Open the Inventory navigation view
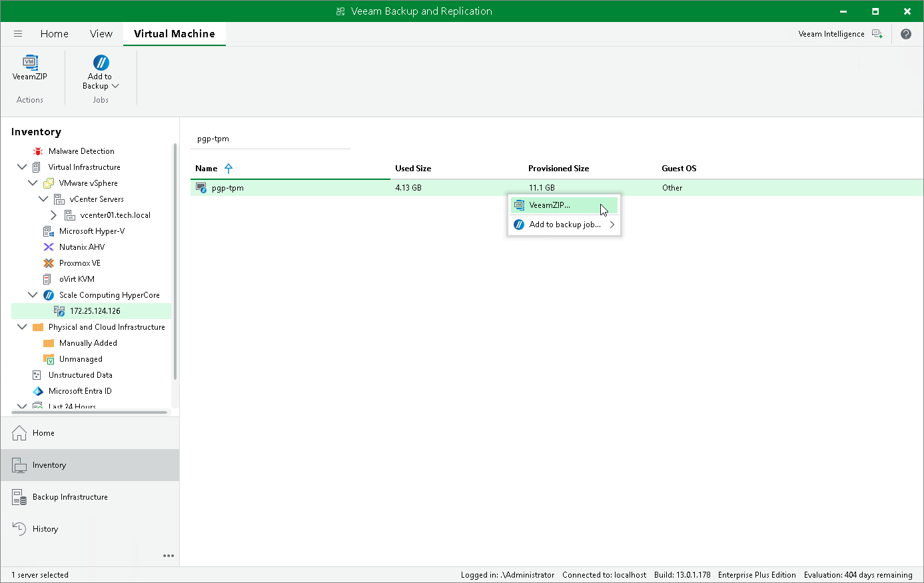This screenshot has width=924, height=583. [90, 465]
